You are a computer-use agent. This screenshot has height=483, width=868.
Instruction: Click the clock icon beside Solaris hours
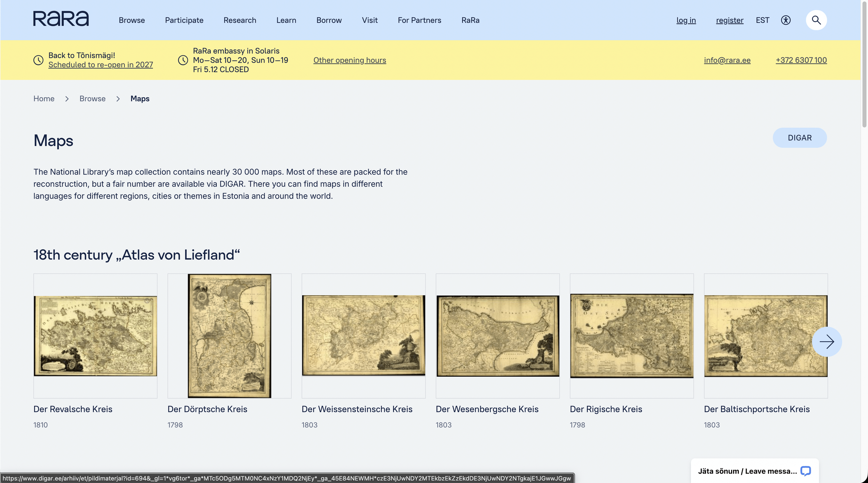click(183, 60)
